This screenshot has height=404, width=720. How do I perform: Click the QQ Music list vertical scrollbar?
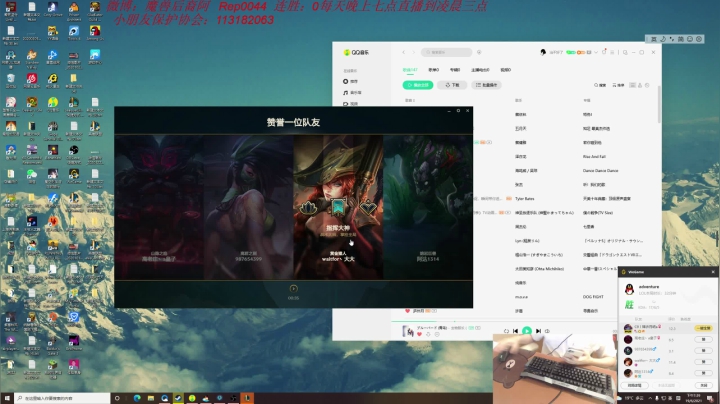pyautogui.click(x=659, y=105)
